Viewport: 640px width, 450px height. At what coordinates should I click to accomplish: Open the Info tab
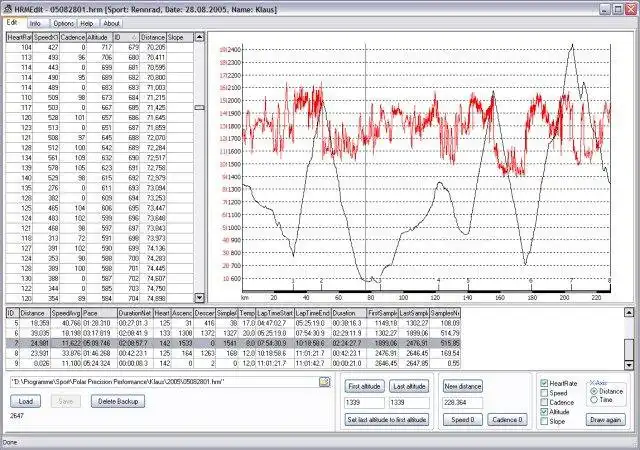[35, 24]
